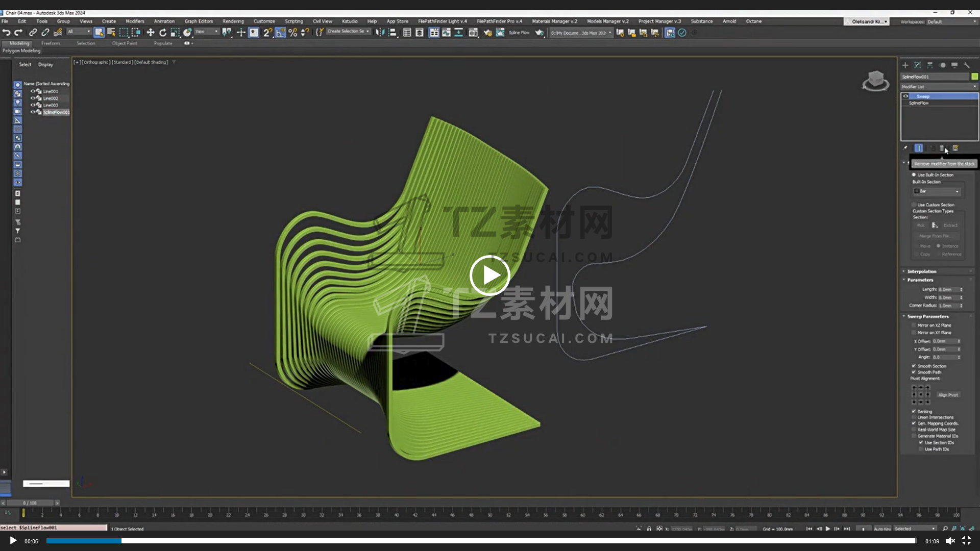Open the Modifier List dropdown

pos(939,87)
